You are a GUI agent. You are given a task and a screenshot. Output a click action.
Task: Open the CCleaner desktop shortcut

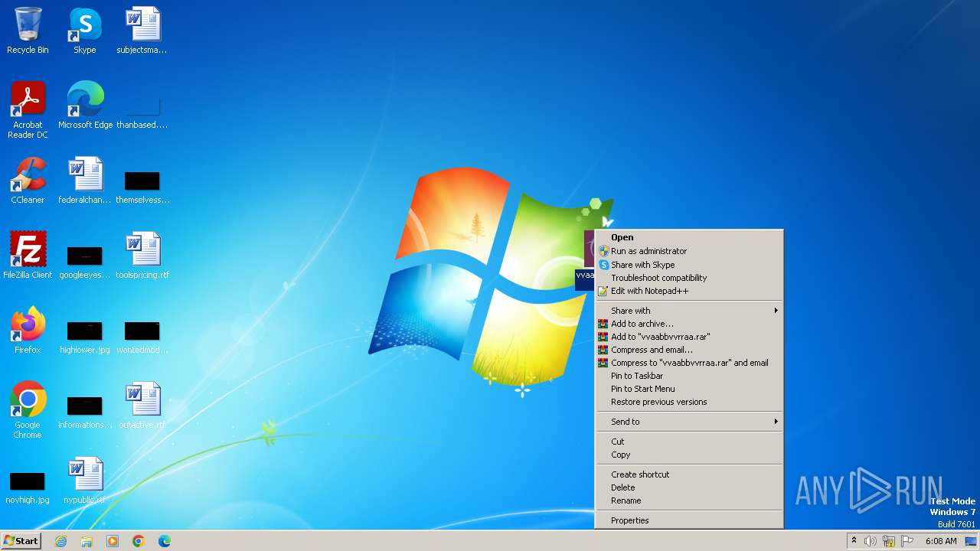point(28,181)
